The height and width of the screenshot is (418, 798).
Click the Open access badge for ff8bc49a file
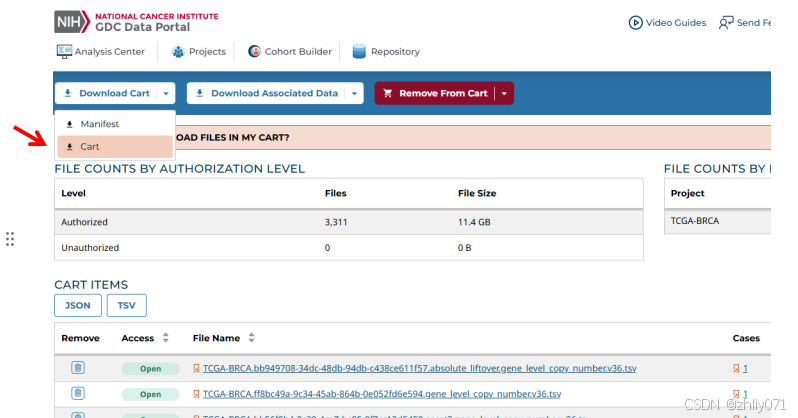pyautogui.click(x=151, y=394)
